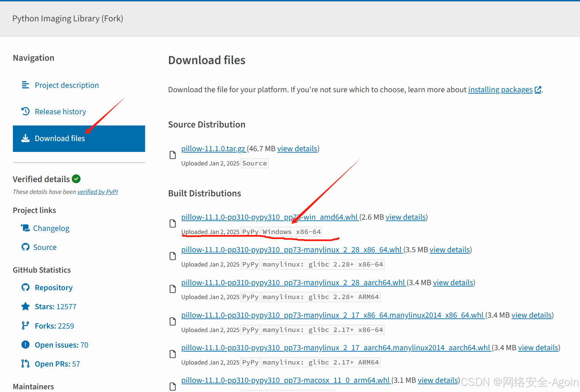Viewport: 580px width, 392px height.
Task: Click the star icon beside Stars
Action: 25,306
